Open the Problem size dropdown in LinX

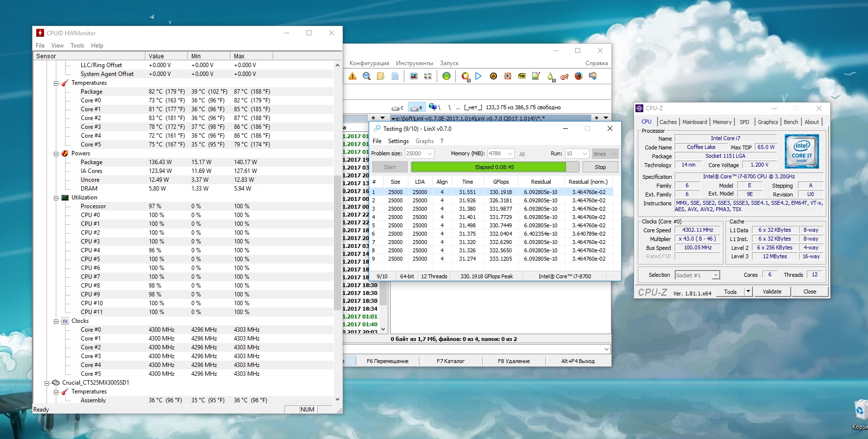click(x=429, y=154)
